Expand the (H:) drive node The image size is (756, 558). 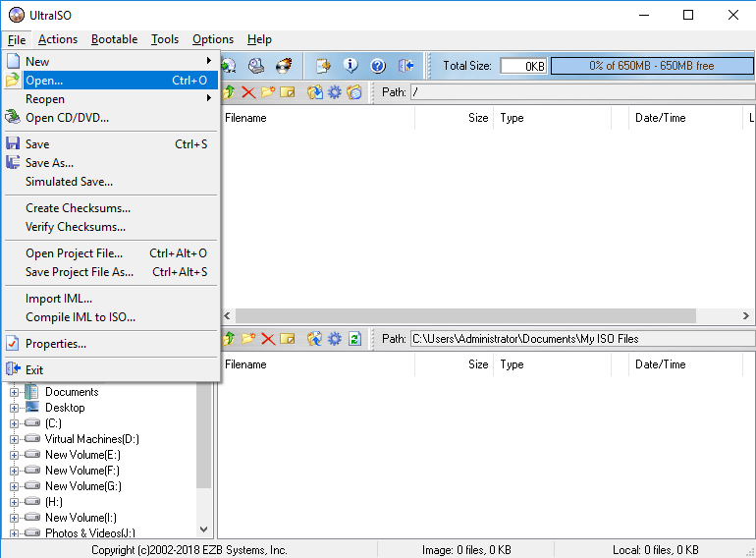pyautogui.click(x=14, y=502)
